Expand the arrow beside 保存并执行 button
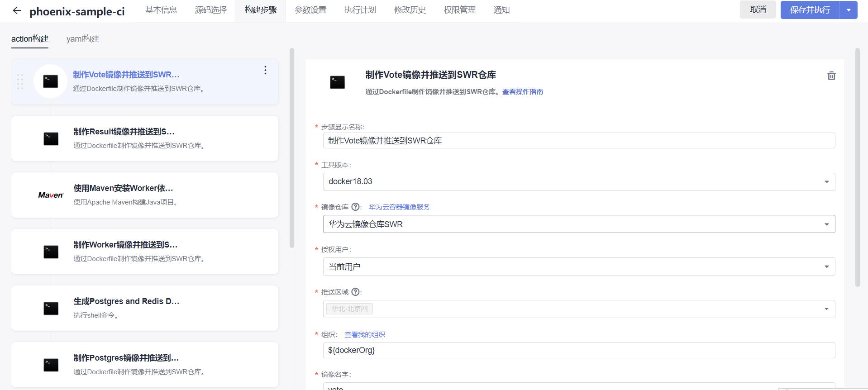Viewport: 868px width, 390px height. click(x=849, y=10)
